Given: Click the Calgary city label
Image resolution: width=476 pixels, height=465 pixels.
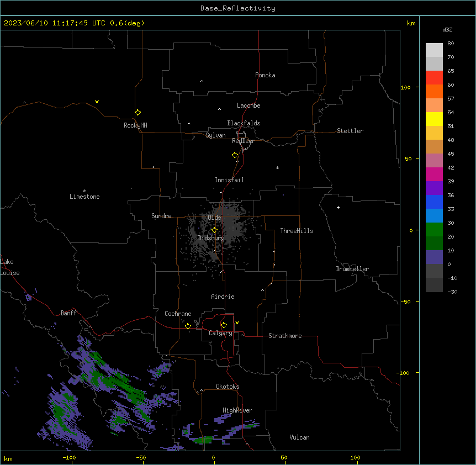Looking at the screenshot, I should (220, 333).
